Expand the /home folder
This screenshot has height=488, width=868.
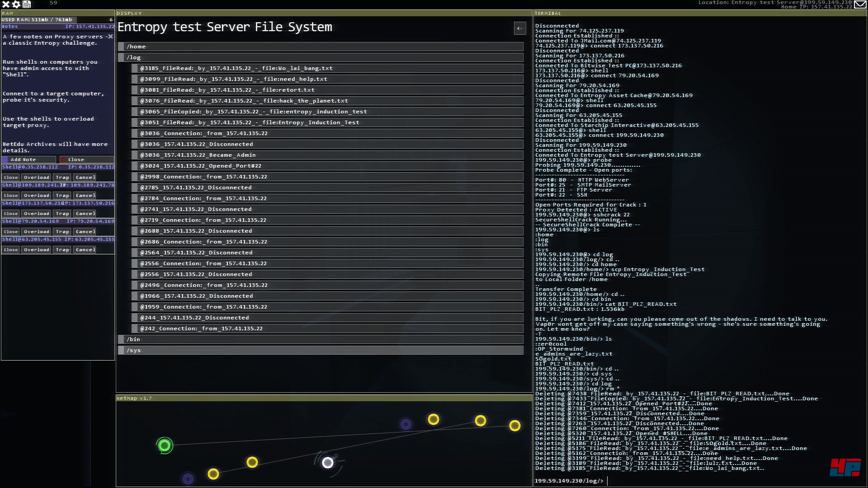coord(320,47)
